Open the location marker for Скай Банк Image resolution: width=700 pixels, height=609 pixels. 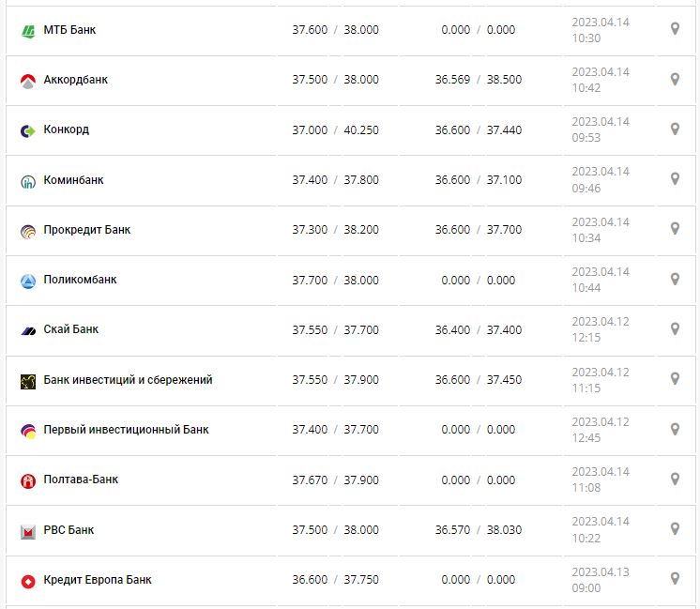click(675, 329)
